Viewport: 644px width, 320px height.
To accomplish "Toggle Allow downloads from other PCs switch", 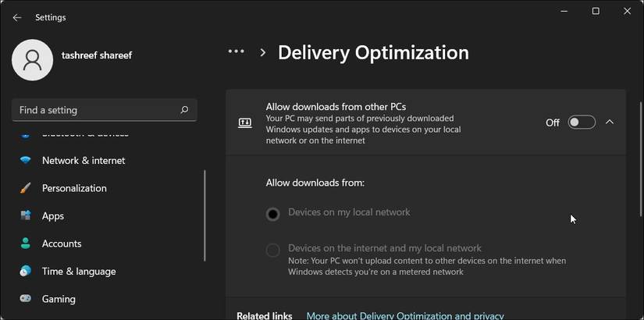I will pos(582,122).
